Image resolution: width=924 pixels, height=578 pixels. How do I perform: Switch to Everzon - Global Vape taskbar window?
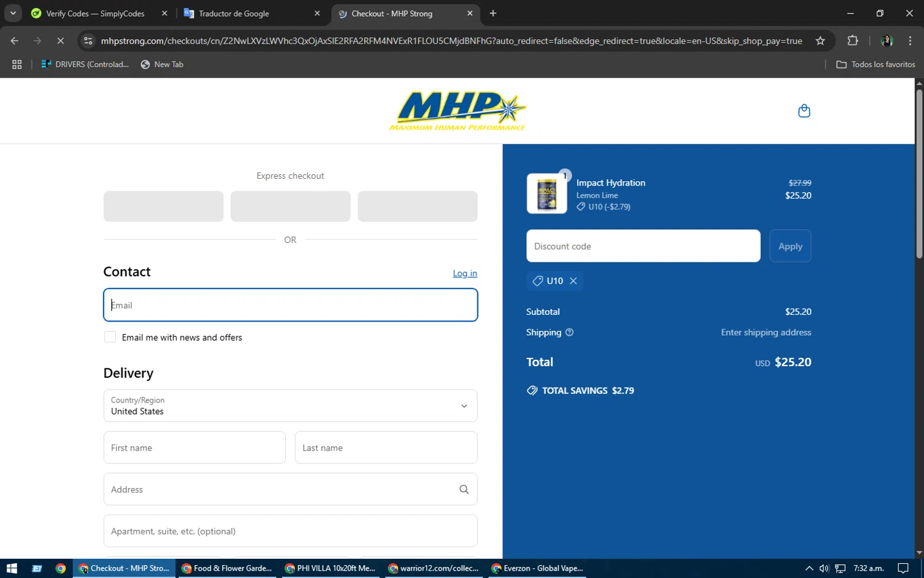537,568
